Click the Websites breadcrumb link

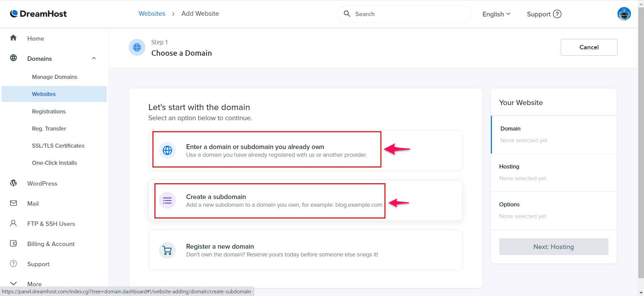(x=152, y=13)
